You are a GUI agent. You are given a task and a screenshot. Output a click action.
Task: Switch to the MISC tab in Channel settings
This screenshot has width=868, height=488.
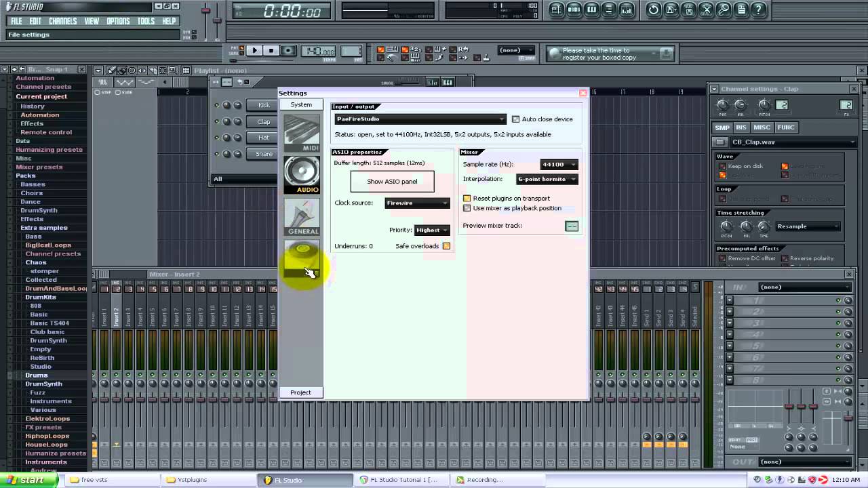(762, 127)
